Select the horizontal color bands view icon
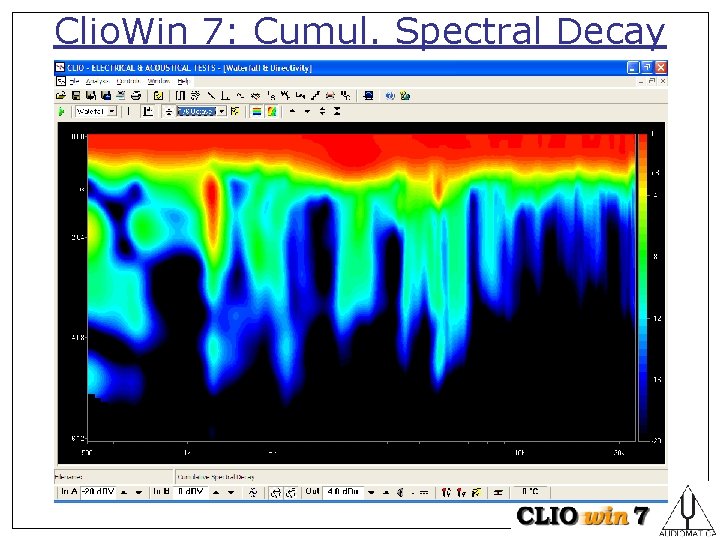The image size is (720, 540). (257, 111)
